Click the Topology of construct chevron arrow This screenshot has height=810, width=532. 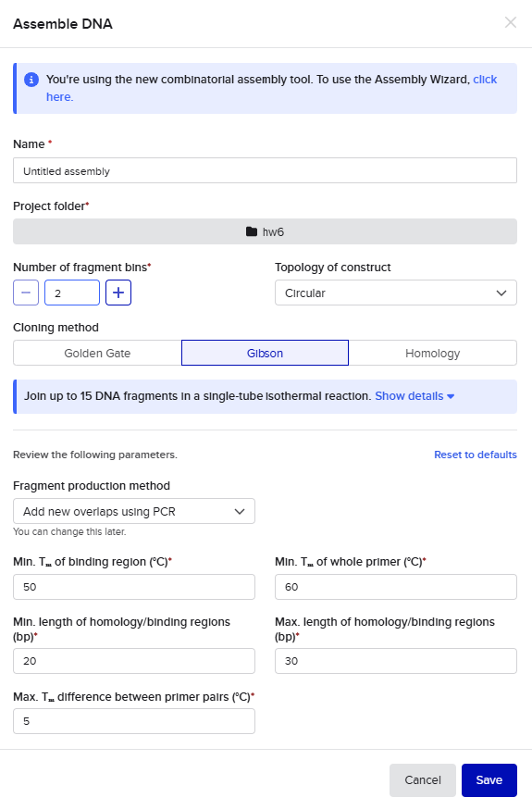[501, 293]
